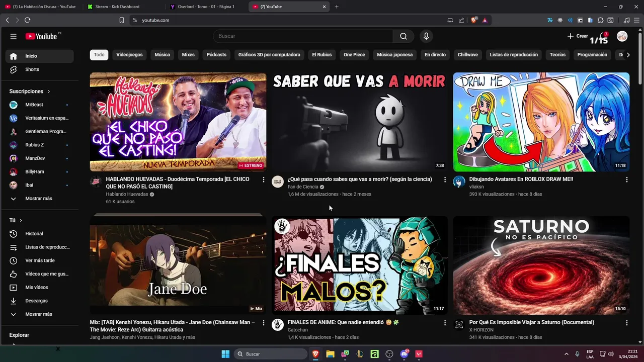Open options for Hablando Huevadas video

[x=263, y=179]
